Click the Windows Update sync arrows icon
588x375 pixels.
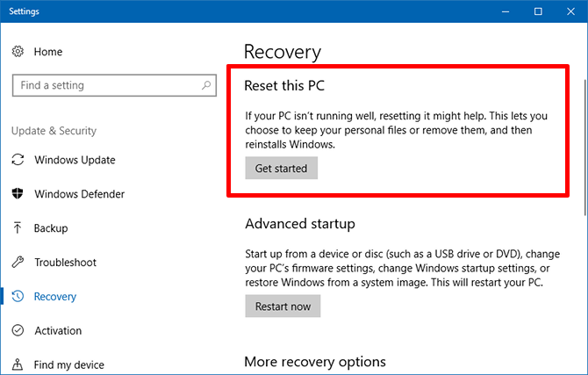pyautogui.click(x=18, y=160)
